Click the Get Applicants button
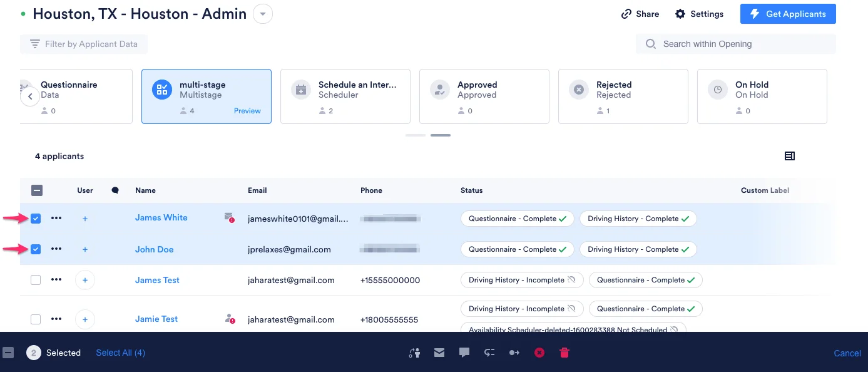Screen dimensions: 868x372 pyautogui.click(x=788, y=14)
